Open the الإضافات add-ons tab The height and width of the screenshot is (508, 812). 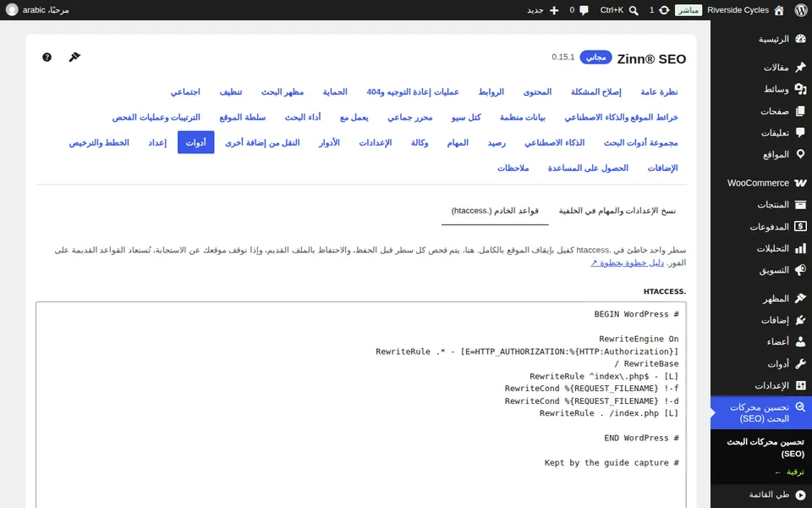(663, 168)
